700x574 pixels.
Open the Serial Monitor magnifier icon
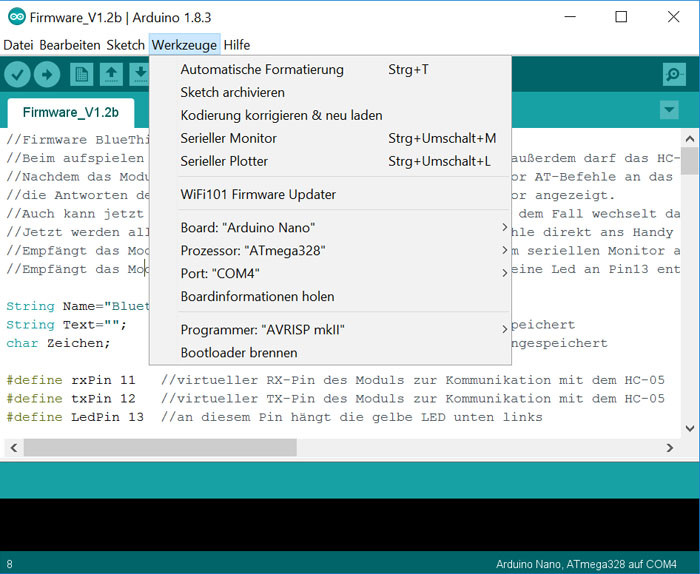coord(673,75)
